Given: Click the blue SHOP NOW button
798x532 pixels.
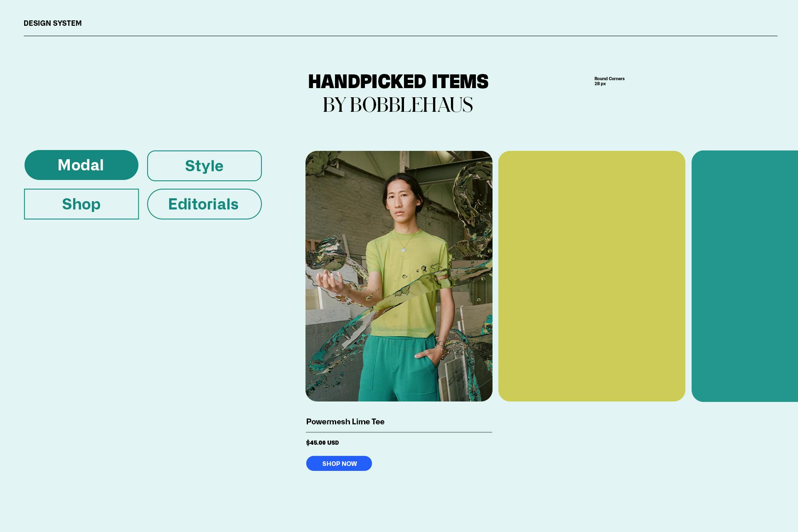Looking at the screenshot, I should tap(339, 463).
